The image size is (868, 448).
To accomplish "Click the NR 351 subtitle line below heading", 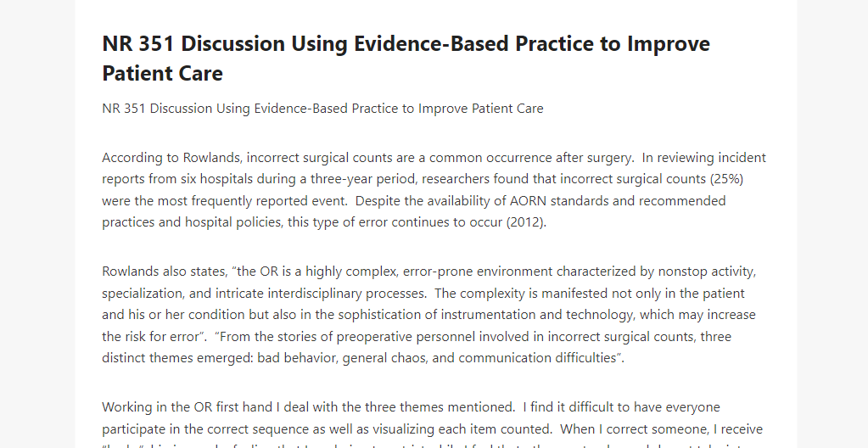I will (322, 109).
